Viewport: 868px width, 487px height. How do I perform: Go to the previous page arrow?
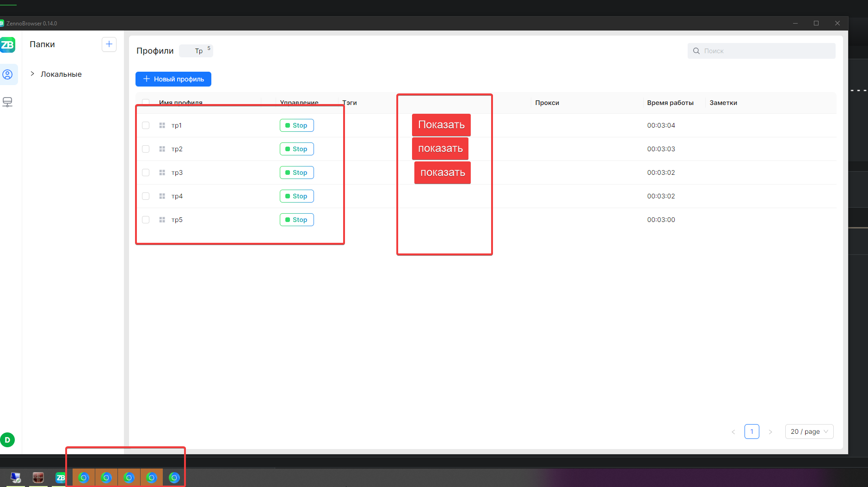coord(733,432)
